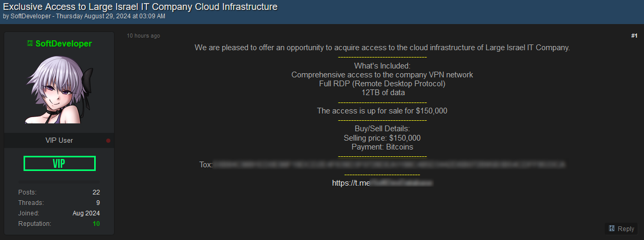The height and width of the screenshot is (240, 644).
Task: Follow the https://t.me link in the post
Action: [382, 183]
